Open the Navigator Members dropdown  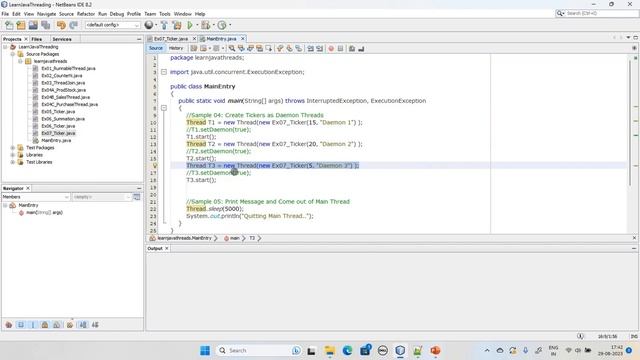point(36,197)
